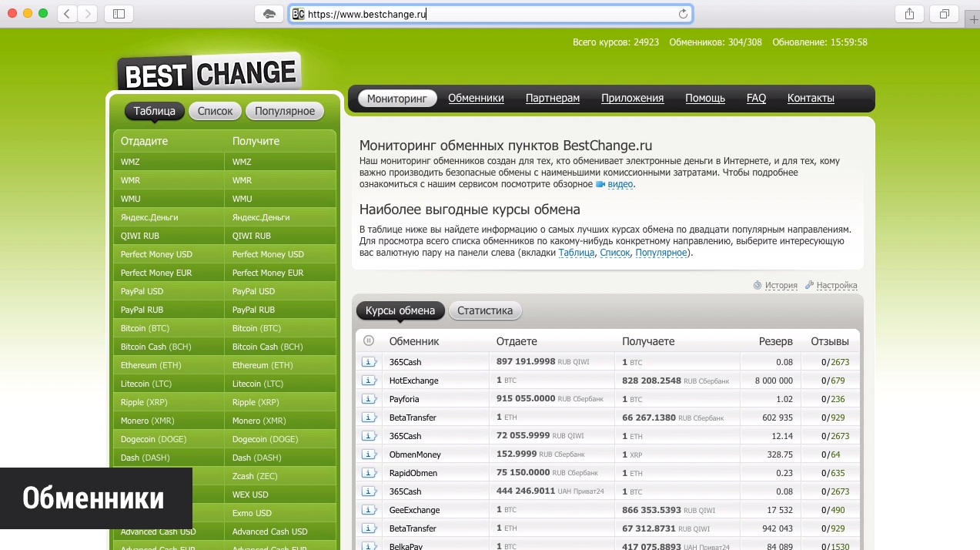Switch to the Популярное tab
The width and height of the screenshot is (980, 550).
pyautogui.click(x=285, y=111)
